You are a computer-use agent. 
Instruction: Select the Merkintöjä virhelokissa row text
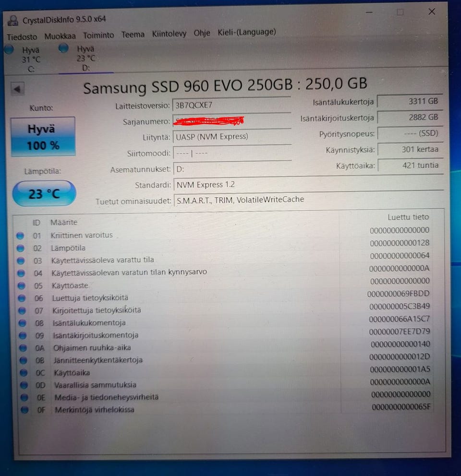[x=95, y=409]
